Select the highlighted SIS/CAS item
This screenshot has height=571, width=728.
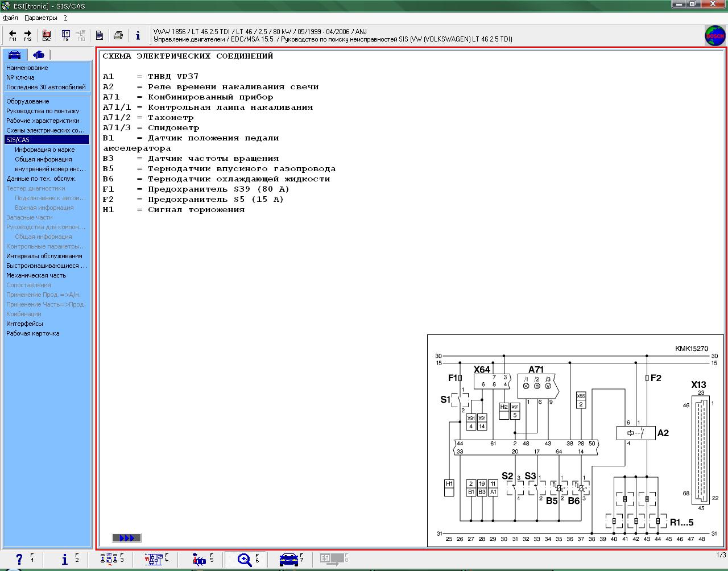point(47,140)
